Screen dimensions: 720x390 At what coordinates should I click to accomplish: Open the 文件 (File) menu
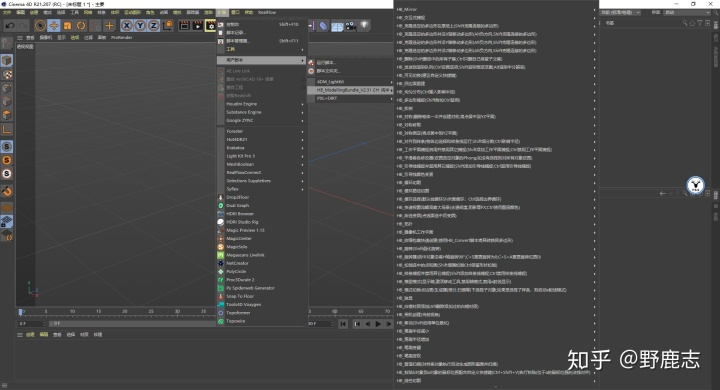pos(7,12)
